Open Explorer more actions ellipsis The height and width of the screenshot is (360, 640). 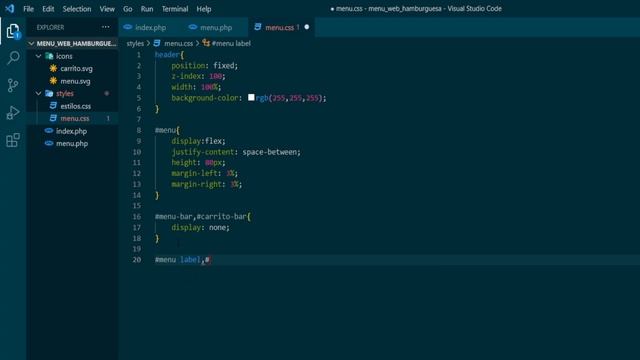point(106,27)
